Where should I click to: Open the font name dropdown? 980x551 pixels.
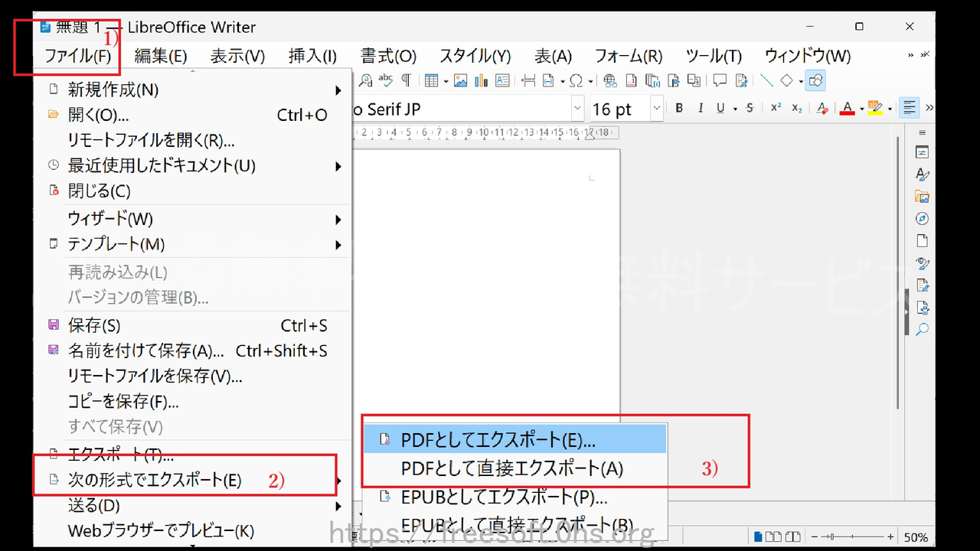click(578, 109)
